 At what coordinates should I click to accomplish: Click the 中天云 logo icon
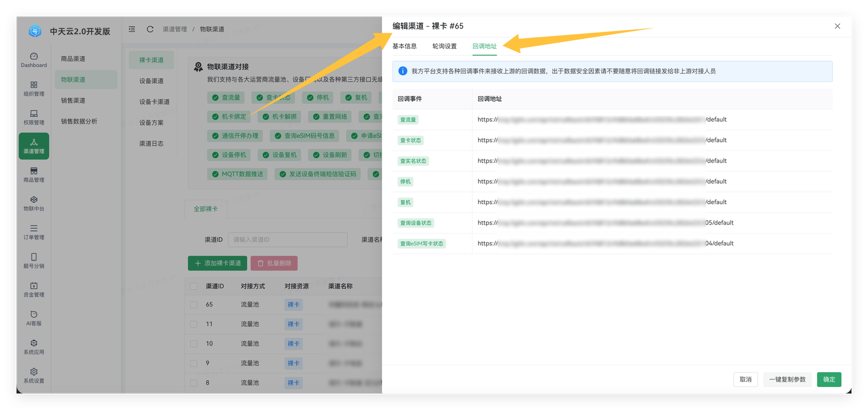(35, 31)
